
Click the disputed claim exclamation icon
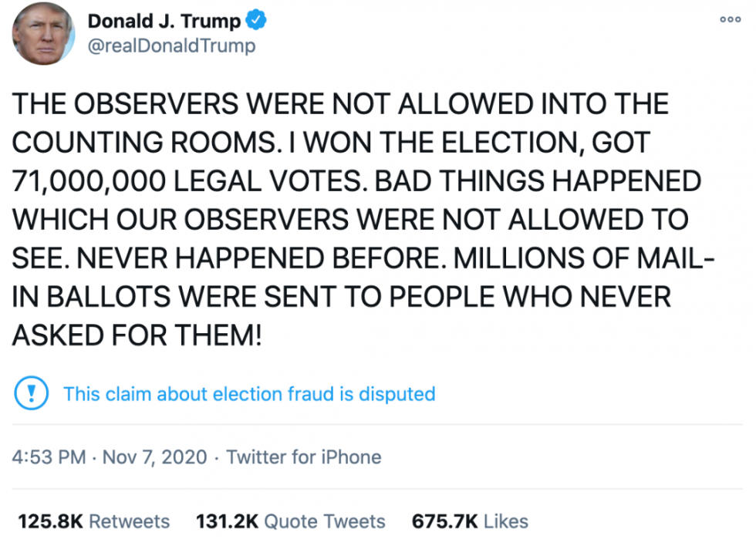click(x=32, y=394)
